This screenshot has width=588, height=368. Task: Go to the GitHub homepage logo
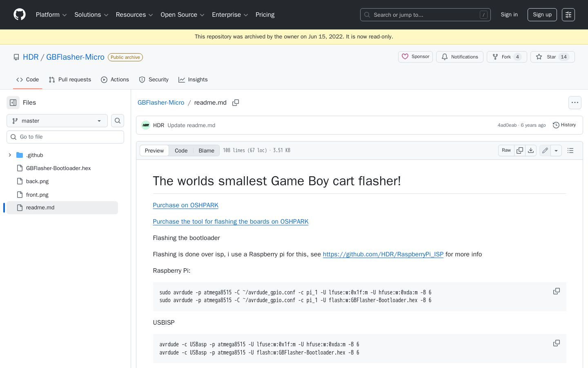pos(20,15)
